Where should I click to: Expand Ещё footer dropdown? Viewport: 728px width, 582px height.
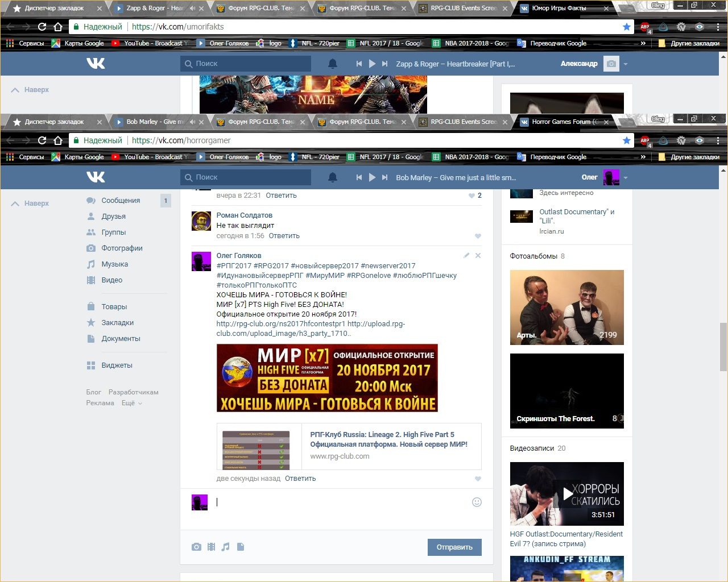tap(131, 403)
